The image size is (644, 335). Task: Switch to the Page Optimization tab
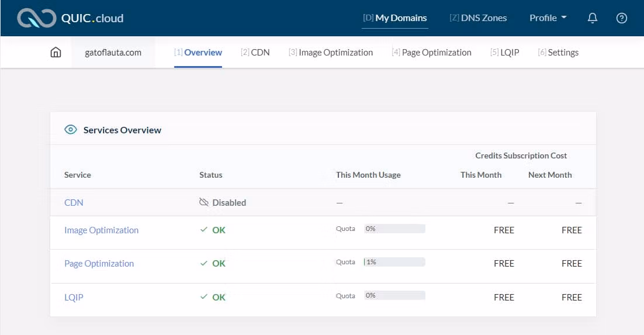(x=431, y=53)
